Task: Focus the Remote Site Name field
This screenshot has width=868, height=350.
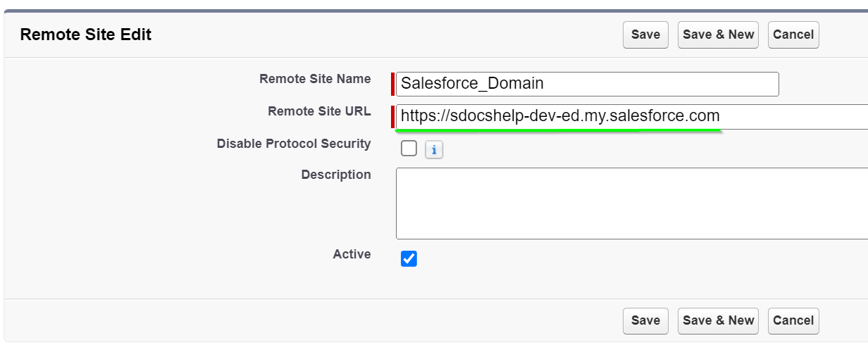Action: pyautogui.click(x=588, y=84)
